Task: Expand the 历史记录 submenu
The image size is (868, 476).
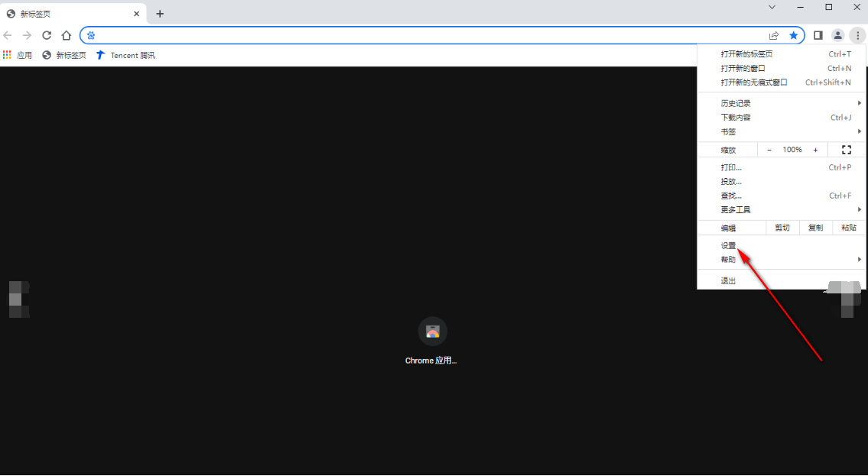Action: click(x=782, y=103)
